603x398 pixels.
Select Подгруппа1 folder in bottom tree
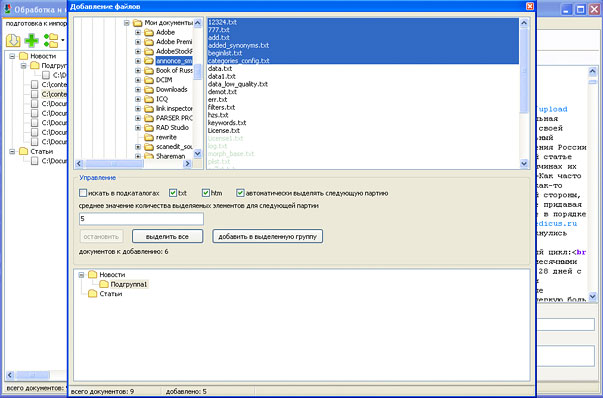point(129,284)
